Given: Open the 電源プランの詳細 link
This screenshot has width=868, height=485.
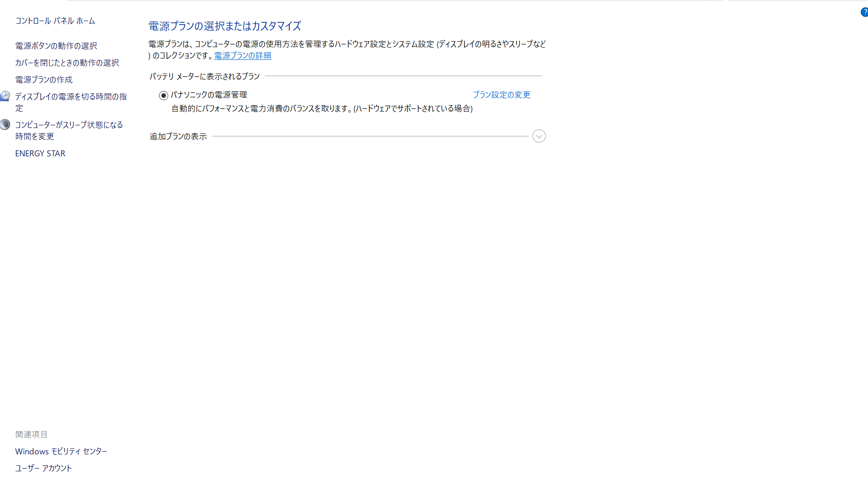Looking at the screenshot, I should (243, 55).
